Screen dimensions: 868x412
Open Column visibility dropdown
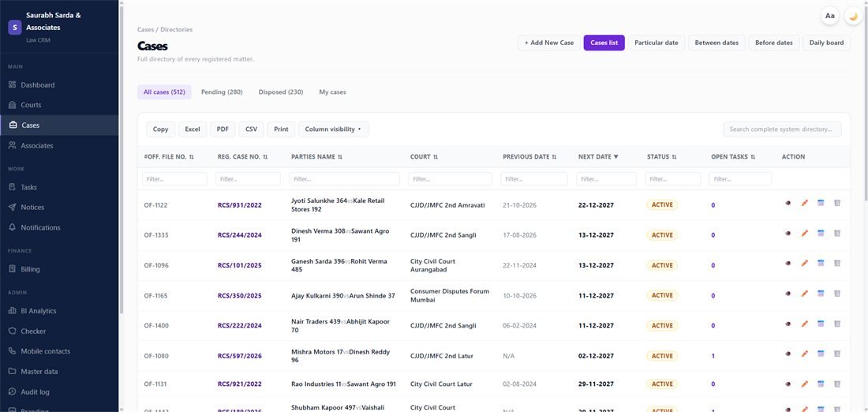[333, 129]
